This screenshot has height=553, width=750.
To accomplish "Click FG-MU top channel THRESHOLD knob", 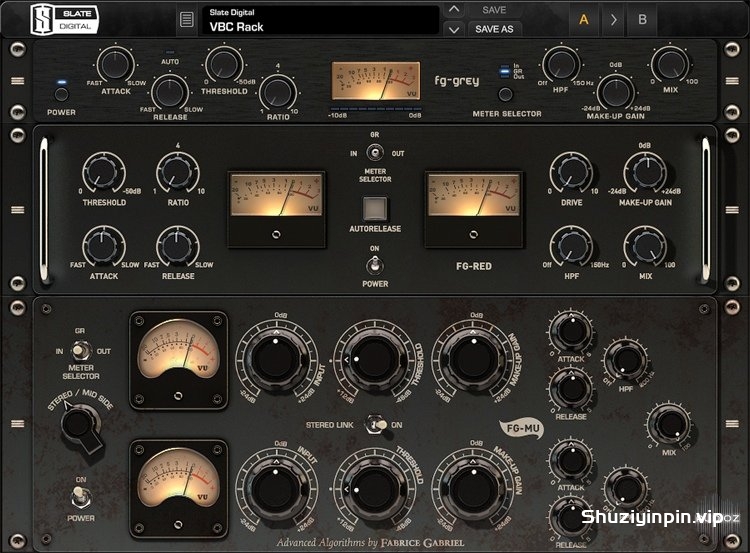I will tap(375, 359).
